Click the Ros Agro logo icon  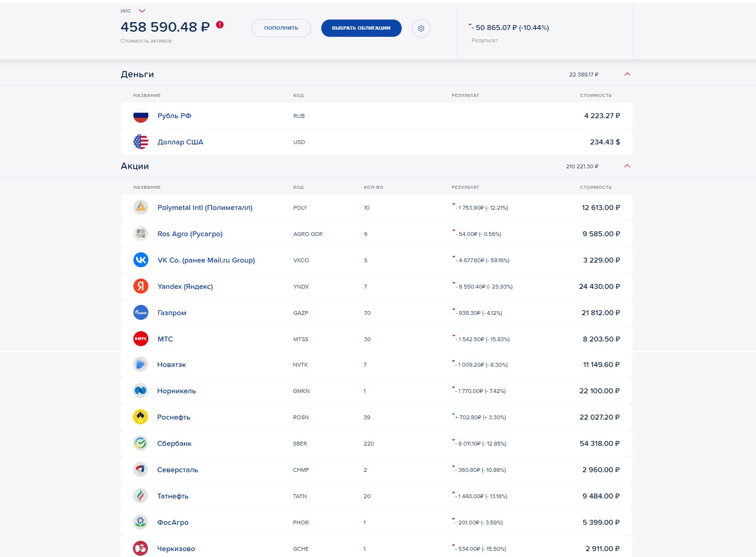click(141, 234)
